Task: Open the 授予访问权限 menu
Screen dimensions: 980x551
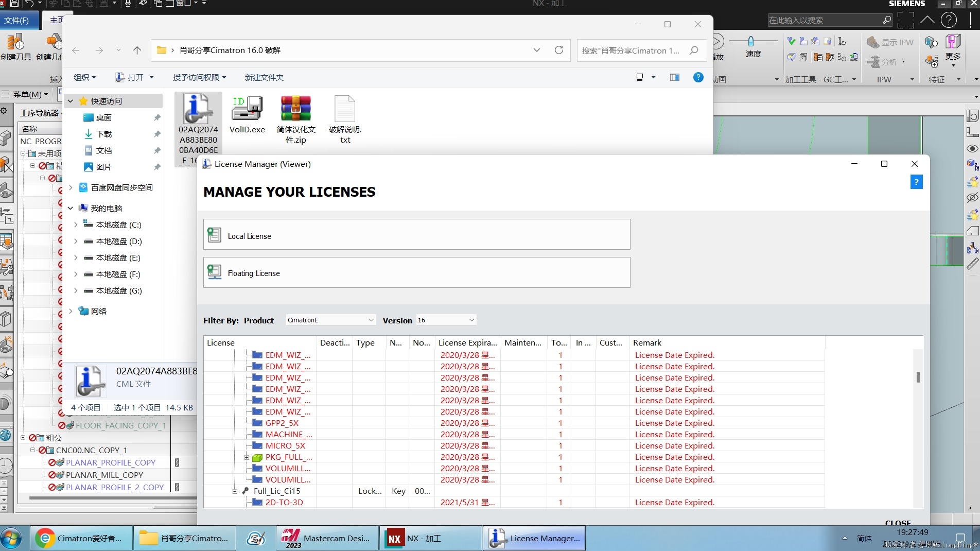Action: click(200, 77)
